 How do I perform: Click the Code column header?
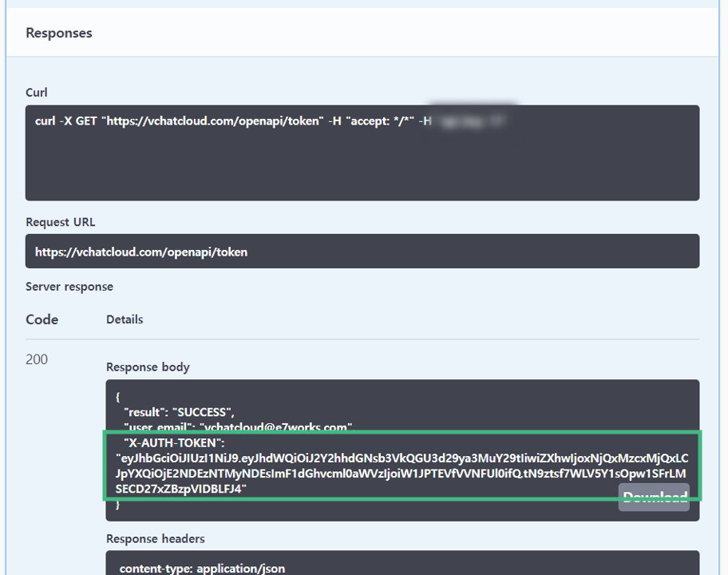click(x=42, y=319)
